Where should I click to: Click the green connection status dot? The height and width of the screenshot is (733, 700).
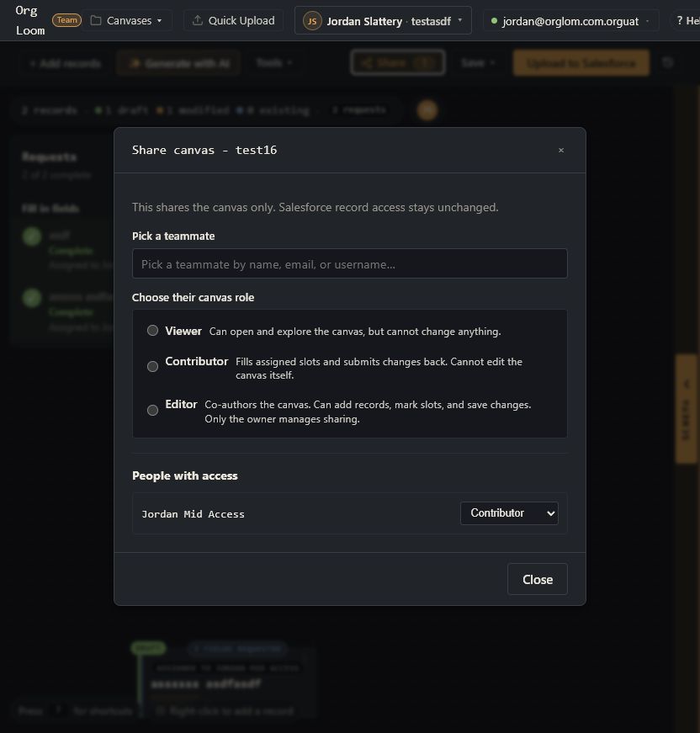(x=494, y=21)
